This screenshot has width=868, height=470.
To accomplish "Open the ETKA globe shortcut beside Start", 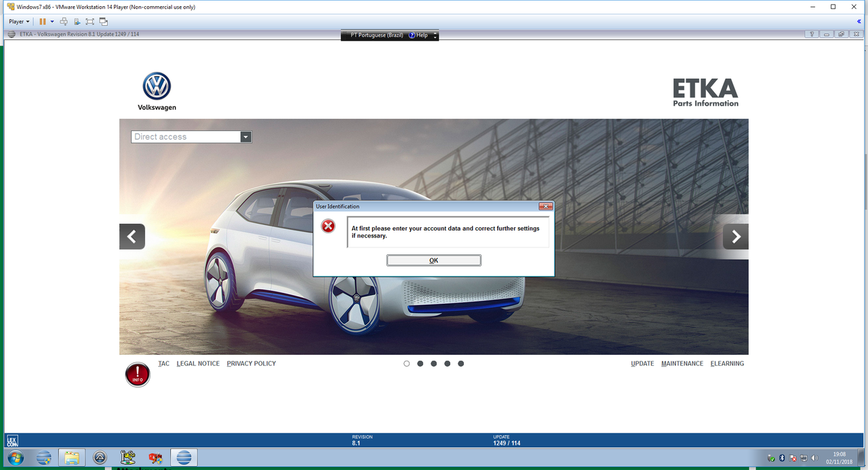I will tap(43, 458).
